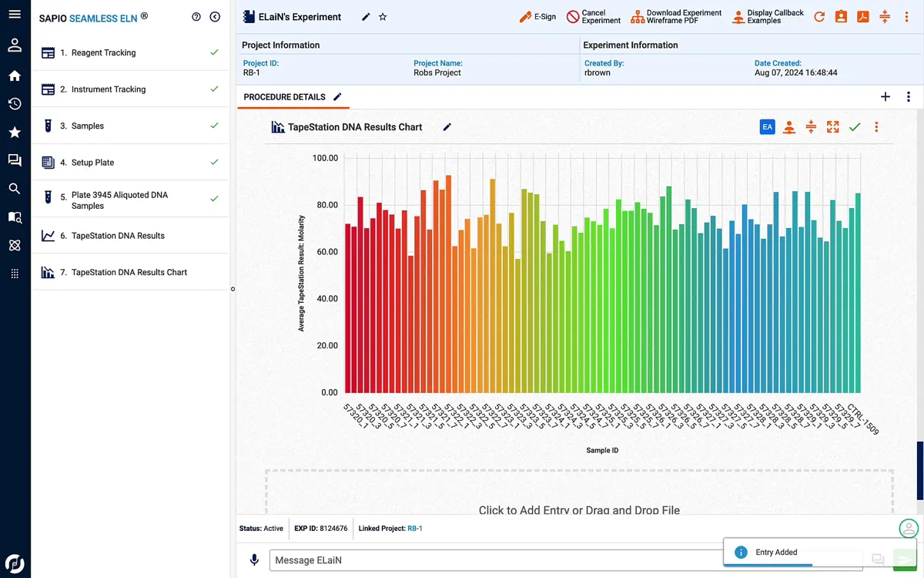
Task: Click the microphone icon beside message box
Action: click(254, 560)
